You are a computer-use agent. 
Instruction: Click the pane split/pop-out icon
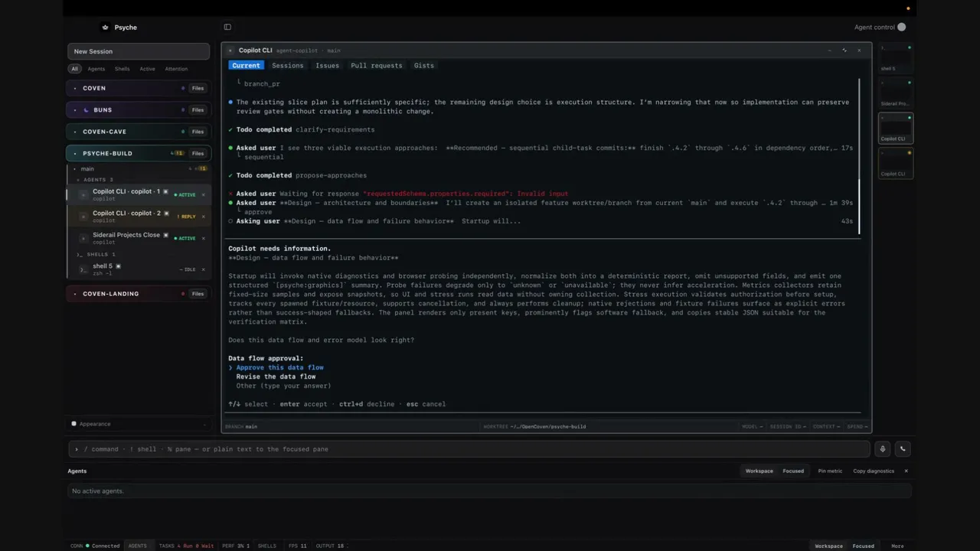tap(844, 51)
